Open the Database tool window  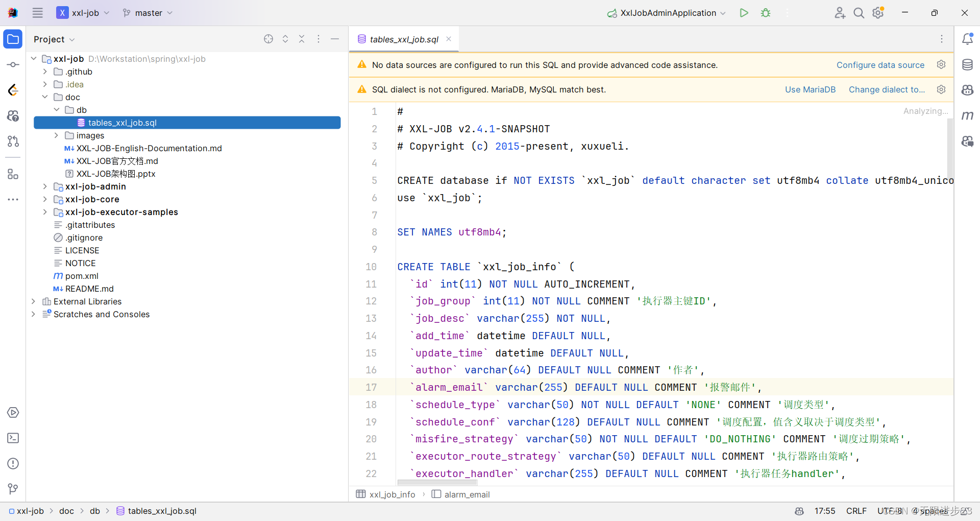click(968, 64)
